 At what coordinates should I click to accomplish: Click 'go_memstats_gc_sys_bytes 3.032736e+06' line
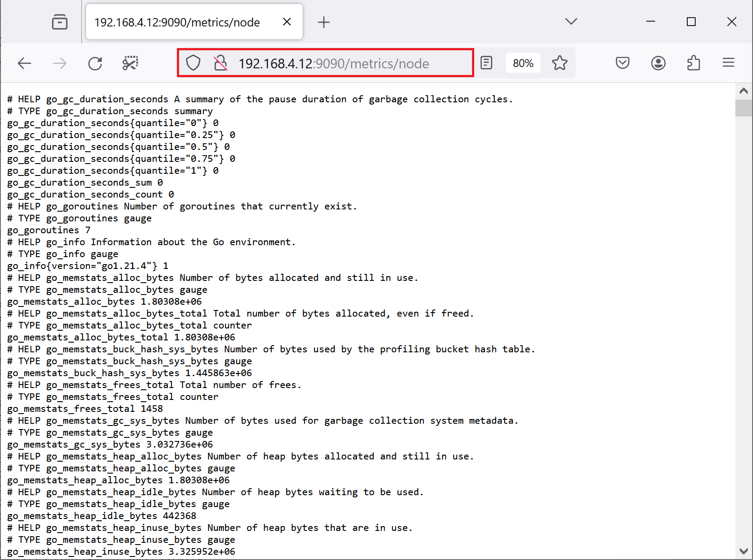coord(110,444)
